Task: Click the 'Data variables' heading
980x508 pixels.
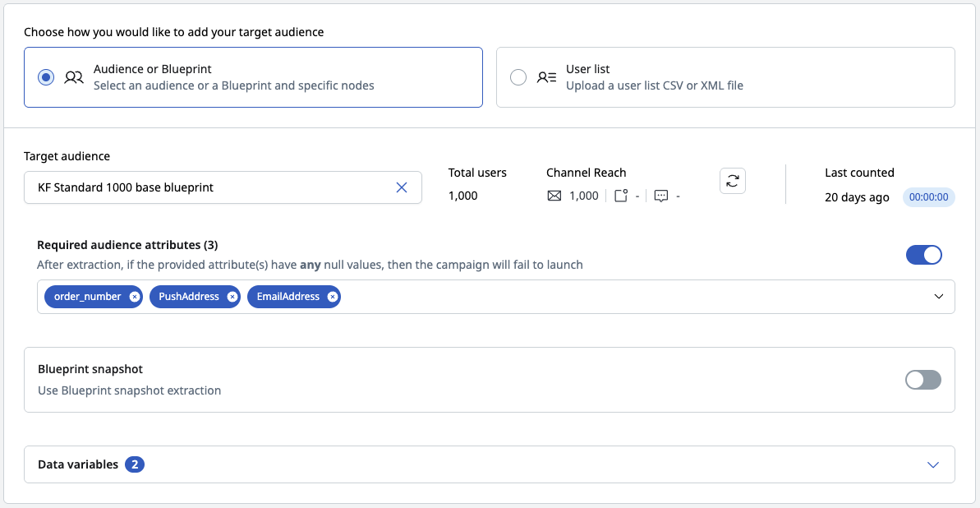Action: click(78, 464)
